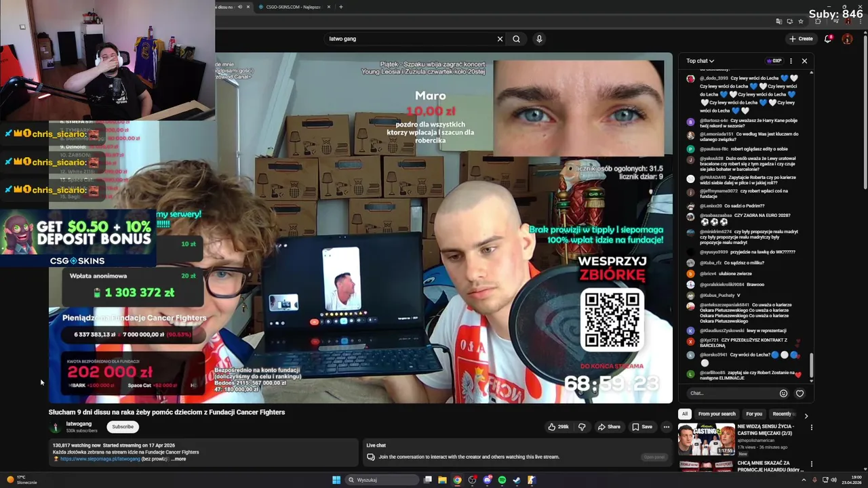Click the 0XP channel points badge in chat

coord(774,61)
